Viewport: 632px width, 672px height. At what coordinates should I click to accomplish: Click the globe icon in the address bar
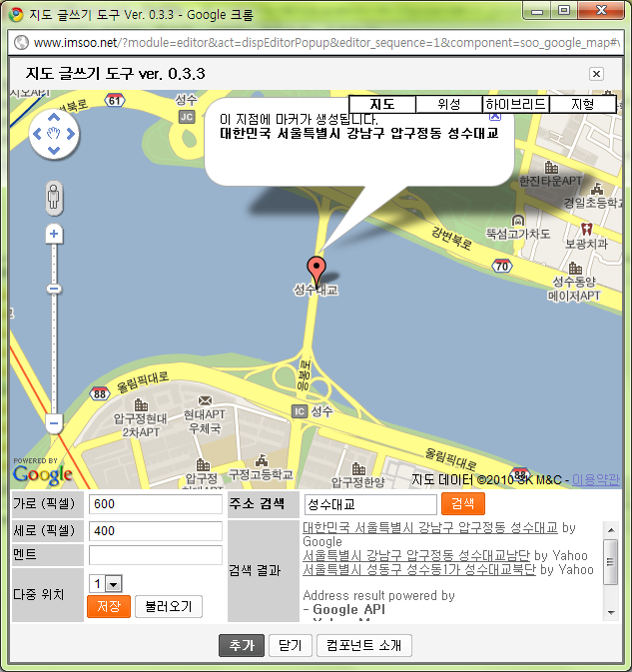click(x=21, y=42)
